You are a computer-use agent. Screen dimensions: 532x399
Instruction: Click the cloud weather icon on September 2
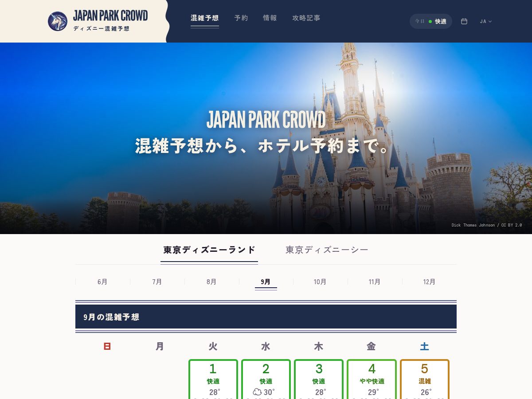coord(257,392)
